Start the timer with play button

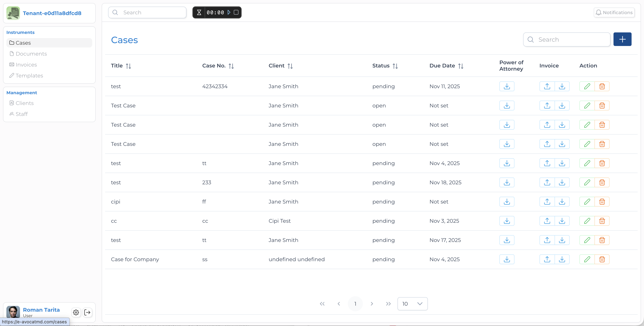pos(229,12)
